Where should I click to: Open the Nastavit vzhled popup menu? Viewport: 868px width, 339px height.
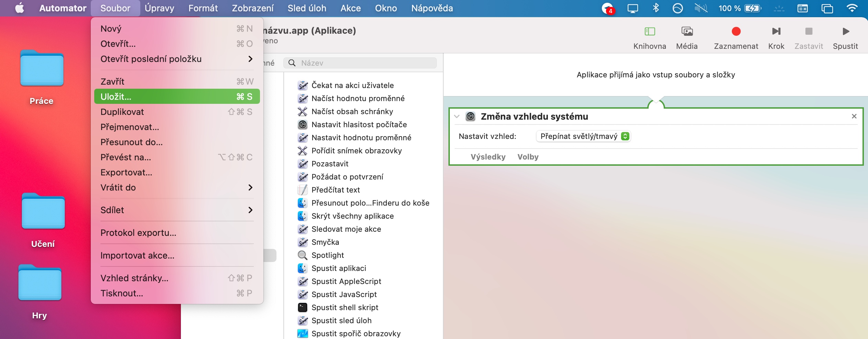(584, 136)
